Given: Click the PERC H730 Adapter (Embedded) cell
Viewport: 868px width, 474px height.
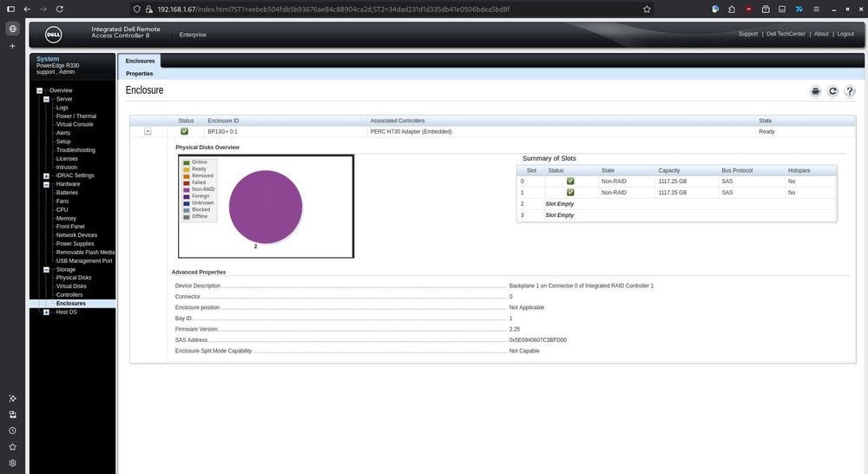Looking at the screenshot, I should point(411,132).
